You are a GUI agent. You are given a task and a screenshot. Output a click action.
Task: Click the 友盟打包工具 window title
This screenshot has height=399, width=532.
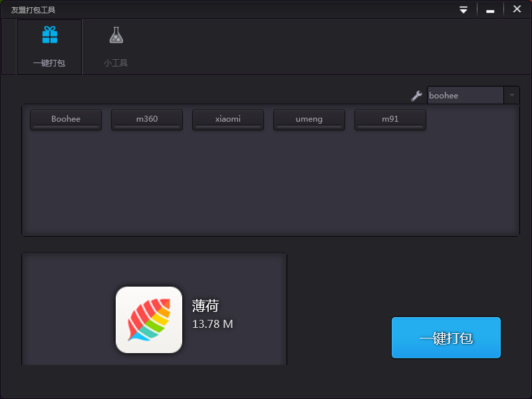pyautogui.click(x=33, y=10)
